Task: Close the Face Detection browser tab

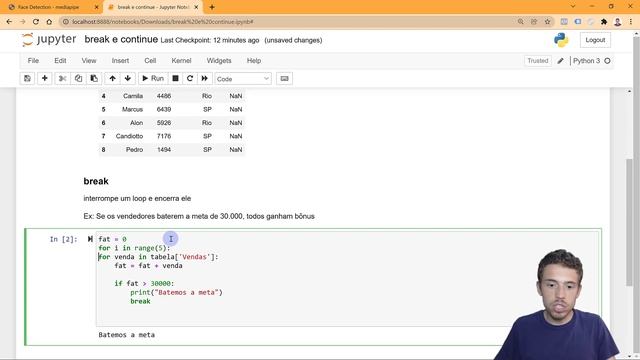Action: (x=97, y=7)
